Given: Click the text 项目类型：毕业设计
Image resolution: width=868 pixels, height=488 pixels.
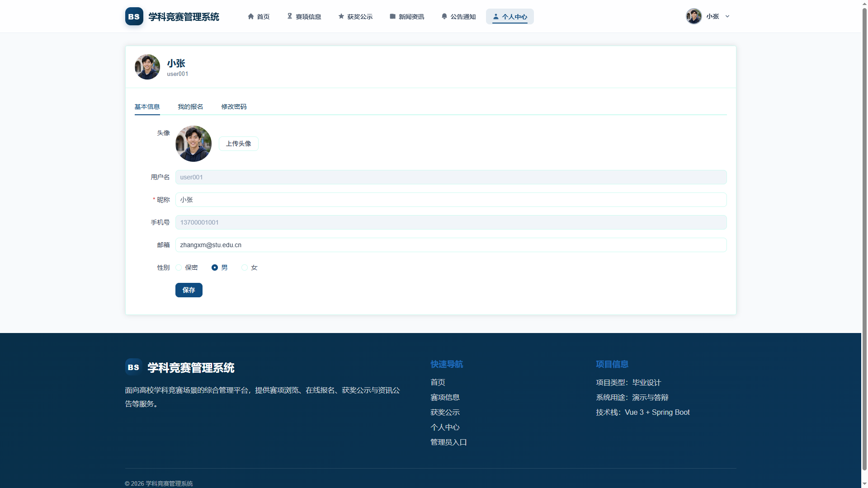Looking at the screenshot, I should 628,382.
